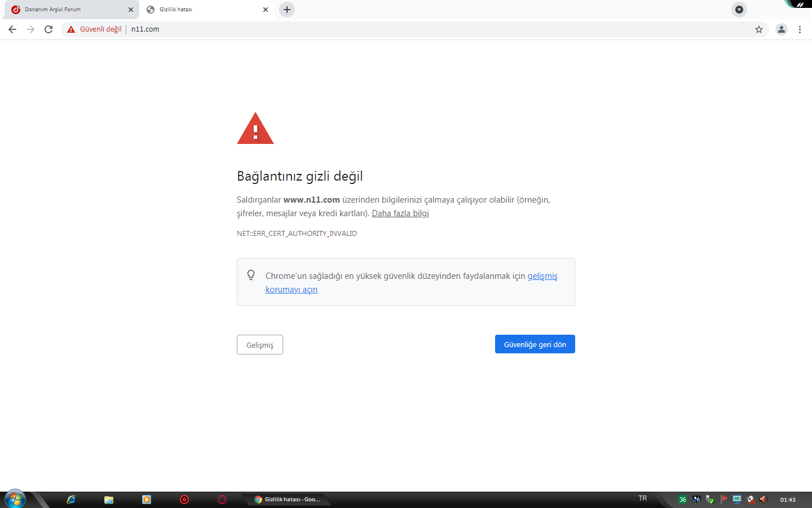Click the green 36 tray icon
The width and height of the screenshot is (812, 508).
(683, 500)
